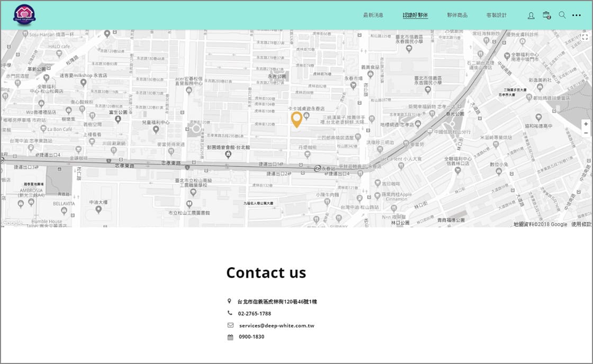
Task: Open the three-dot more menu
Action: (577, 15)
